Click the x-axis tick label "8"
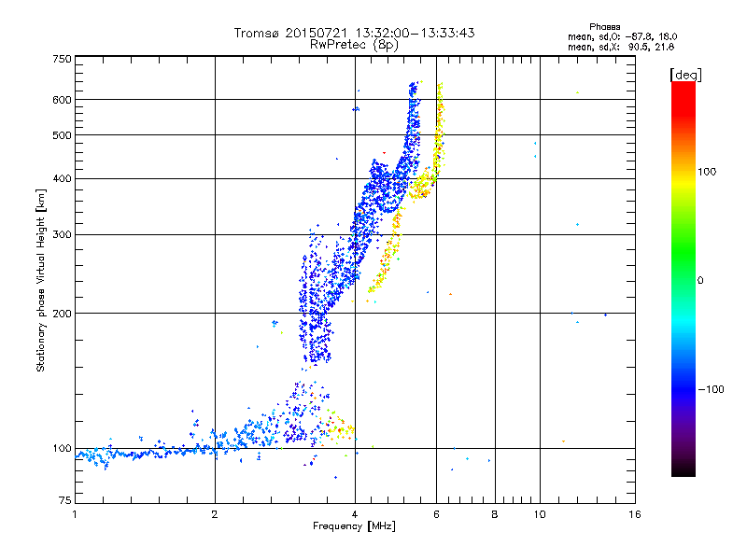Screen dimensions: 747x560 (495, 514)
